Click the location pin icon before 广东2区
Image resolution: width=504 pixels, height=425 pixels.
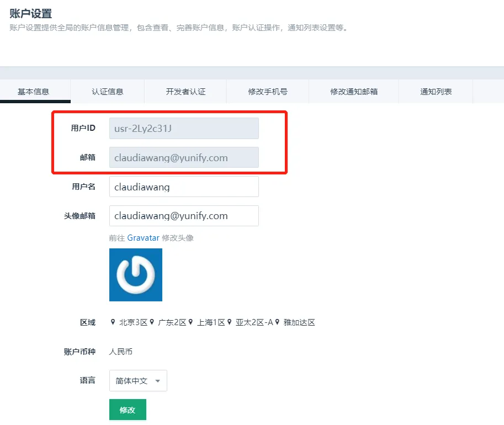click(x=153, y=322)
